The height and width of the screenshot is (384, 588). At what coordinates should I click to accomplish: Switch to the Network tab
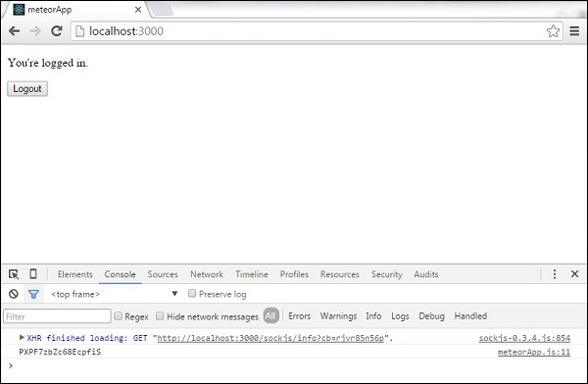pyautogui.click(x=207, y=274)
